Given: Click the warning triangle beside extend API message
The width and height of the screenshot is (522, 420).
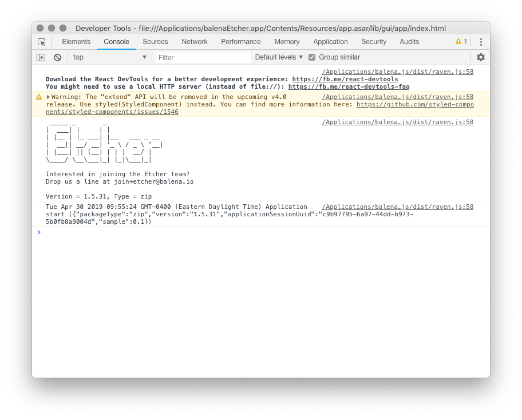Looking at the screenshot, I should [39, 97].
